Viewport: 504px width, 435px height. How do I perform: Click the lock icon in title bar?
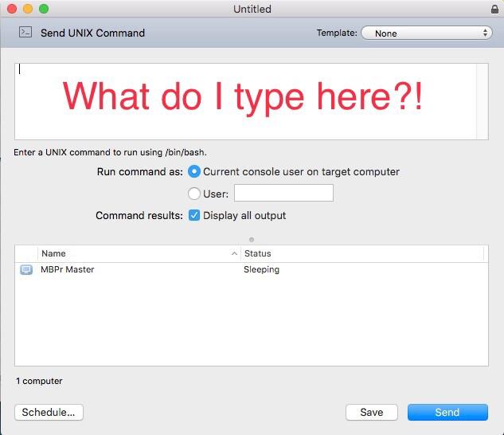coord(495,9)
